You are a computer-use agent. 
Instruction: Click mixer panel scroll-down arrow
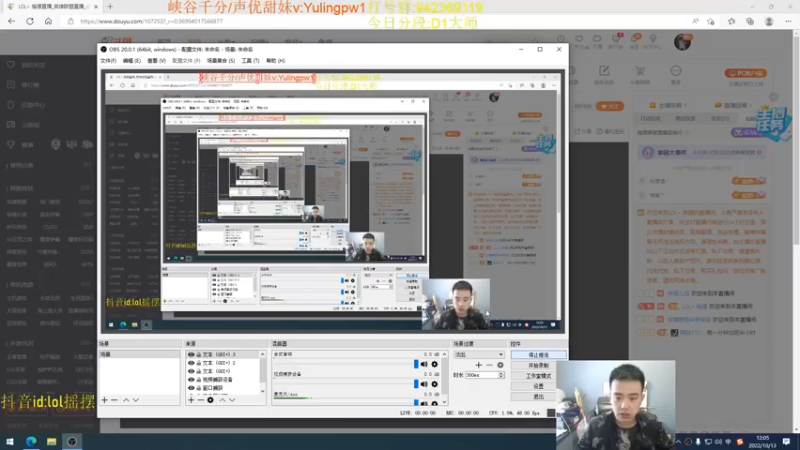[x=444, y=402]
